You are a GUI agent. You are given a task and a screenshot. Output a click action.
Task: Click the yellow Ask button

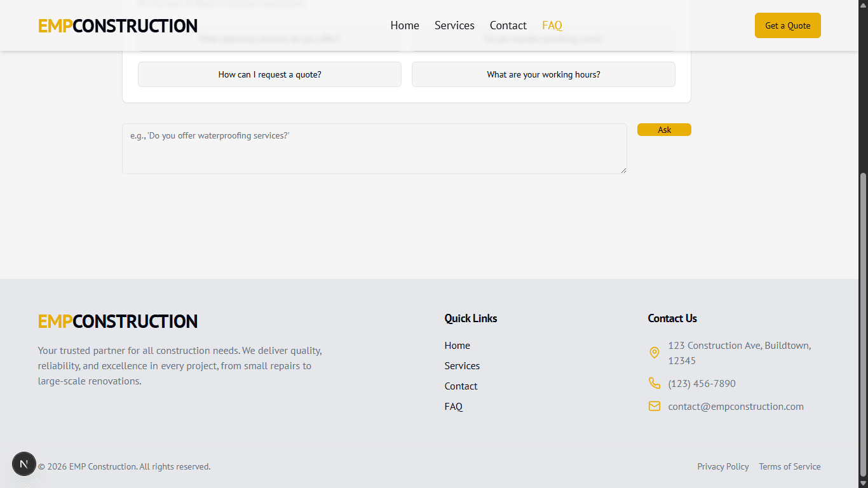tap(664, 130)
